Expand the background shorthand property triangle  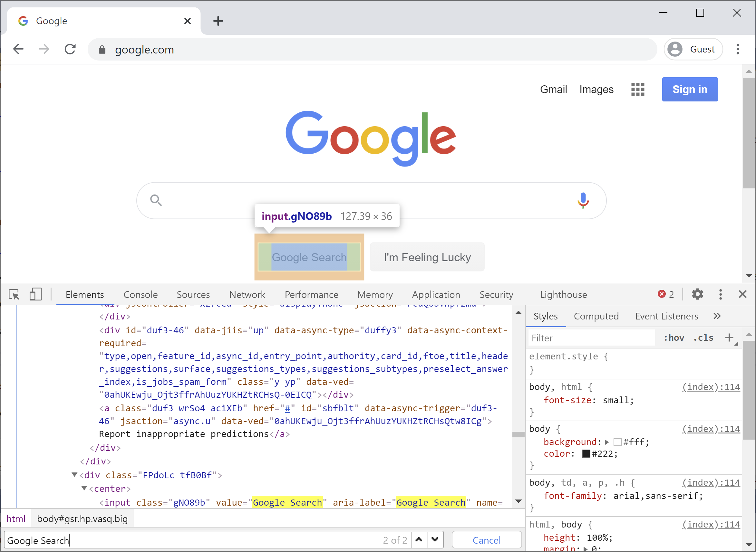click(x=607, y=442)
